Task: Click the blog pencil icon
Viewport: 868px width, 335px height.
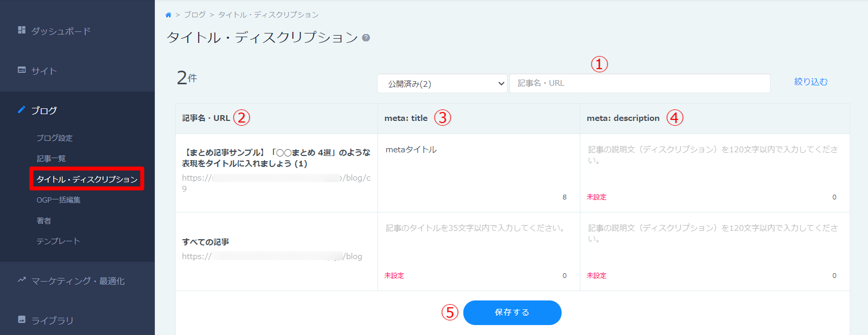Action: point(21,109)
